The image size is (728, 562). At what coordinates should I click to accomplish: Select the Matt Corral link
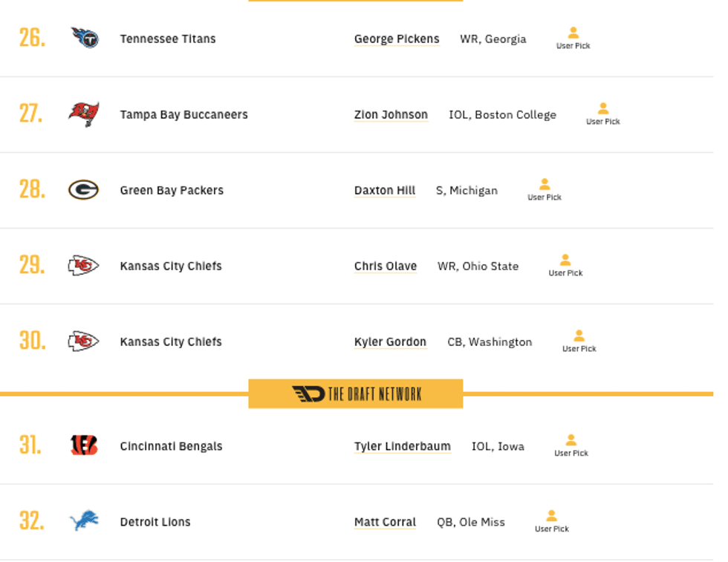point(383,522)
